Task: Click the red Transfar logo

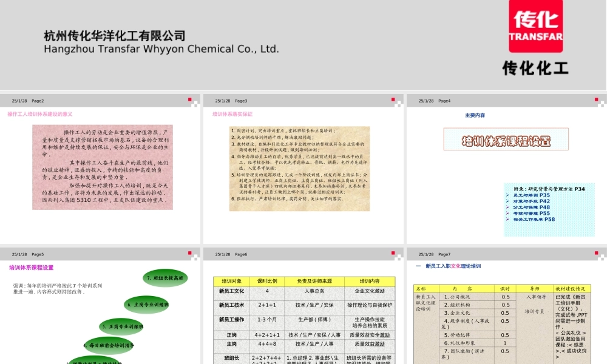Action: tap(536, 26)
